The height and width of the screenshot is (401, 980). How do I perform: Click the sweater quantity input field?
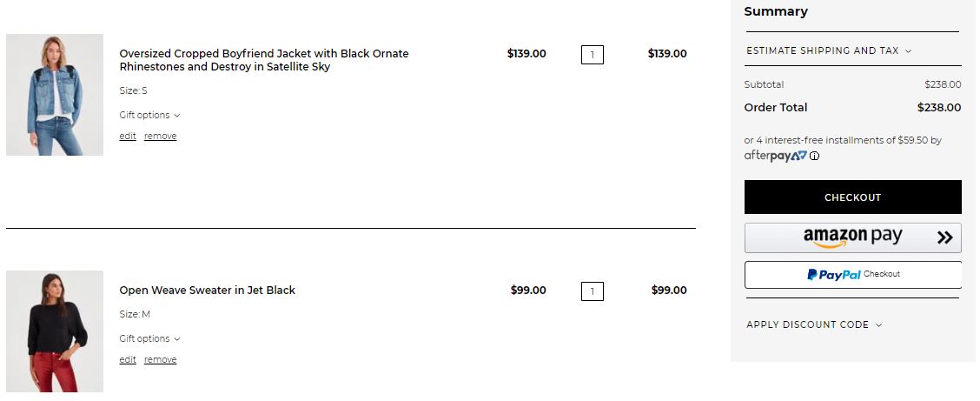tap(592, 291)
